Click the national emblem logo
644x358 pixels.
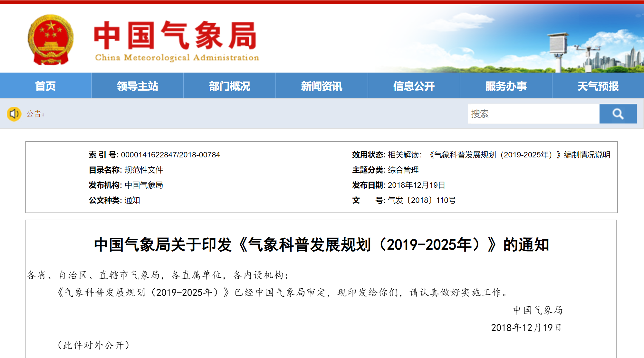(x=51, y=39)
